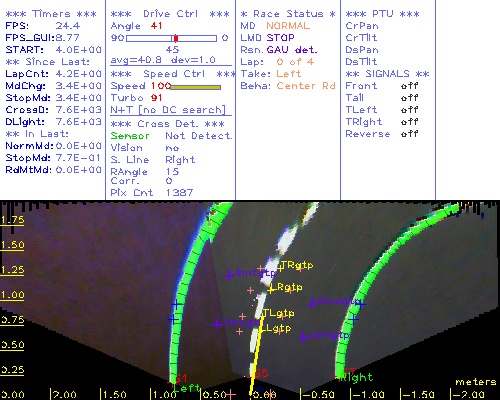
Task: Click the PTU section header
Action: point(382,14)
